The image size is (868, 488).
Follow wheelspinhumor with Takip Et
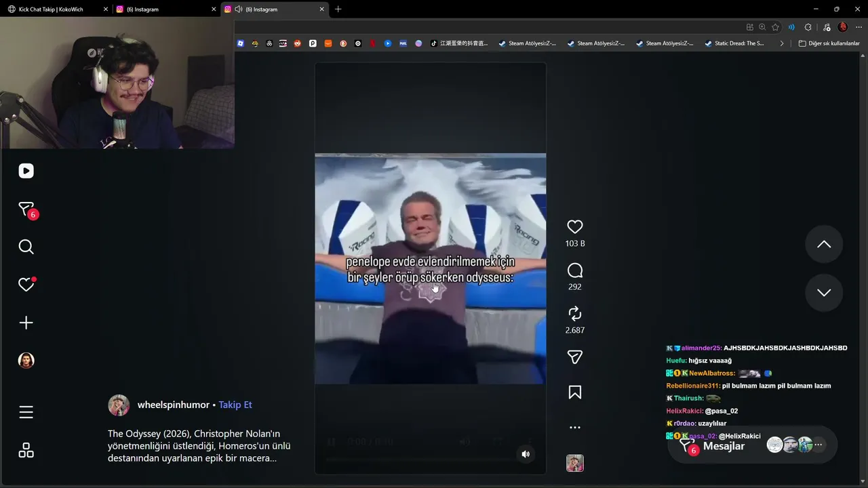[x=235, y=405]
